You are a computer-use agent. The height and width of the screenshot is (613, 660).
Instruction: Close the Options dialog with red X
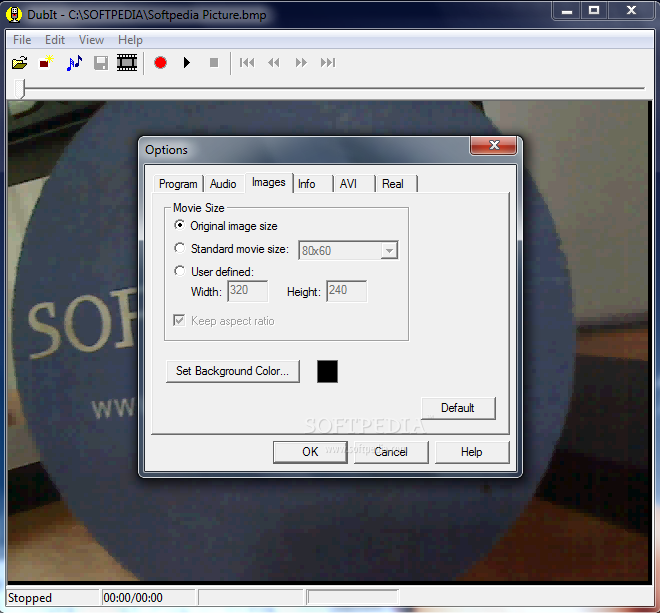pyautogui.click(x=494, y=146)
